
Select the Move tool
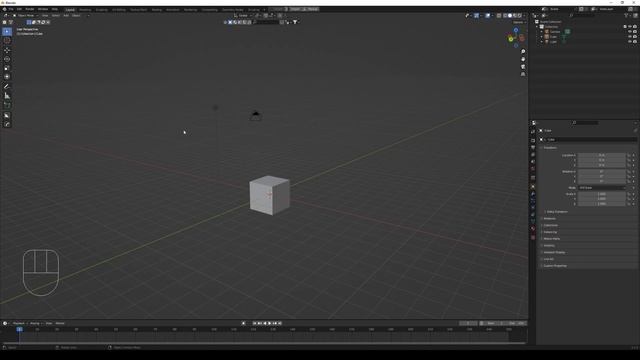point(7,50)
